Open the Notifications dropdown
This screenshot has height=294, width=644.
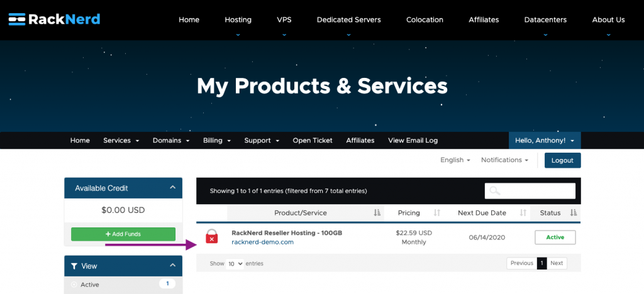coord(505,160)
